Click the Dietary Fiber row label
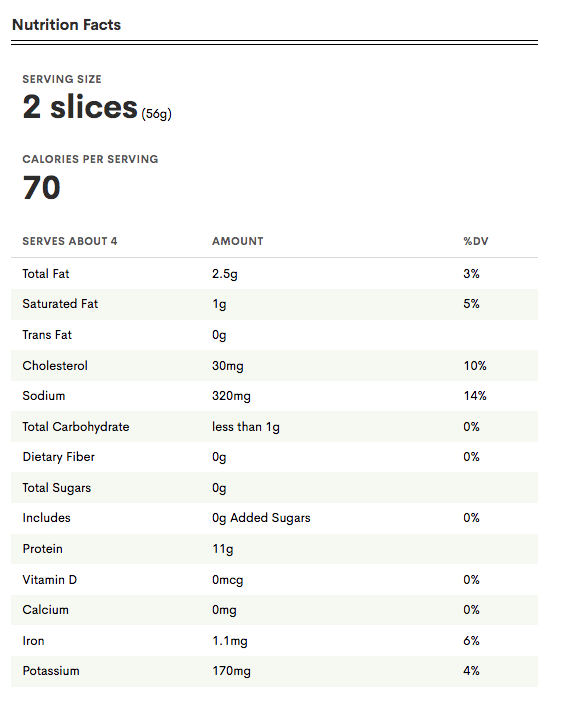 58,457
